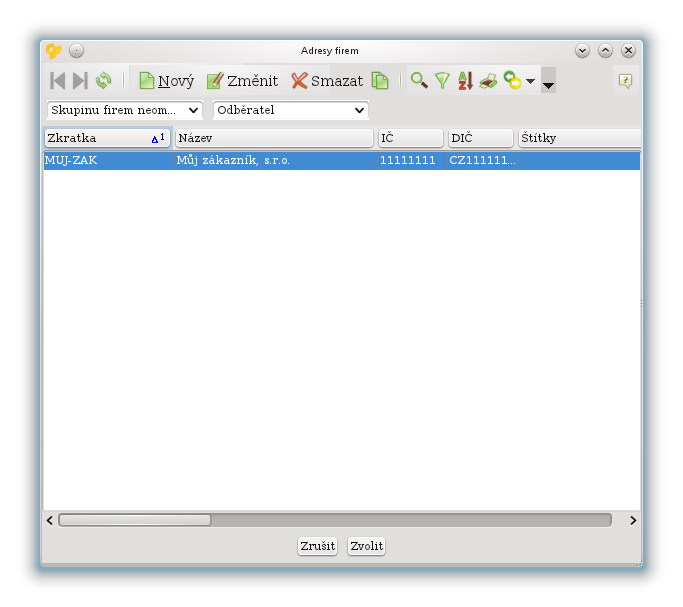Delete the record with Smazat
Image resolution: width=683 pixels, height=607 pixels.
click(x=327, y=81)
